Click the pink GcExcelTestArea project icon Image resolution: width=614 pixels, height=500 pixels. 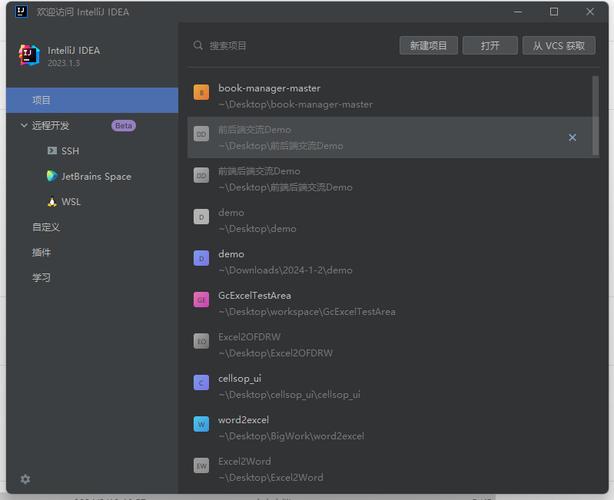[x=201, y=300]
